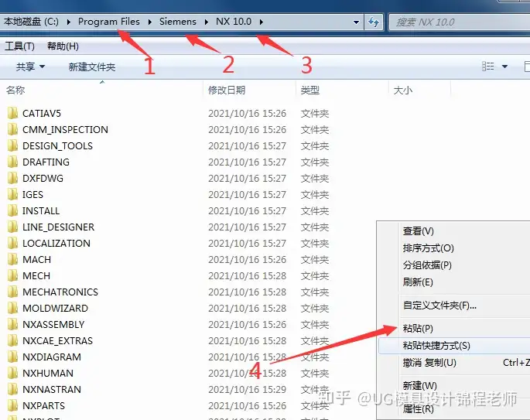
Task: Click the change view icon in toolbar
Action: coord(487,67)
